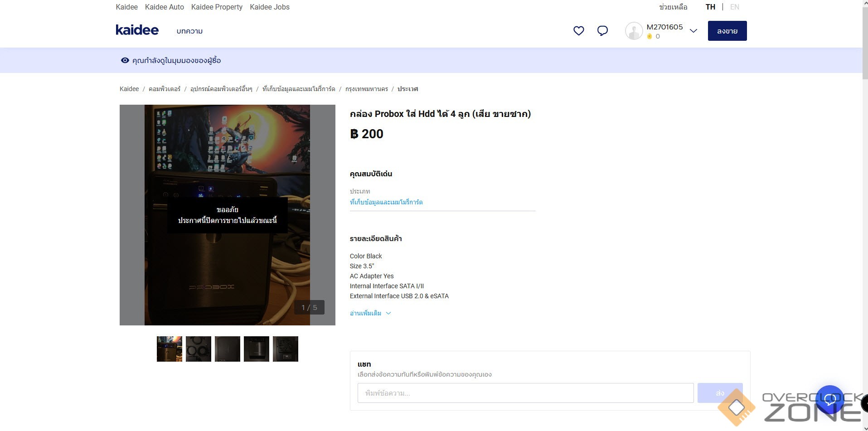The image size is (868, 431).
Task: Open the chat messages bubble icon
Action: pos(602,31)
